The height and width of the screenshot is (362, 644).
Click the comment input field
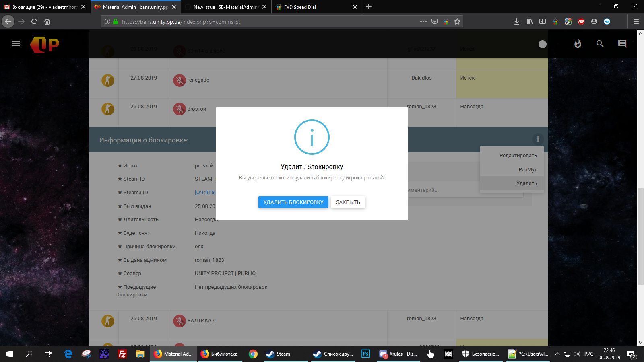(x=466, y=190)
